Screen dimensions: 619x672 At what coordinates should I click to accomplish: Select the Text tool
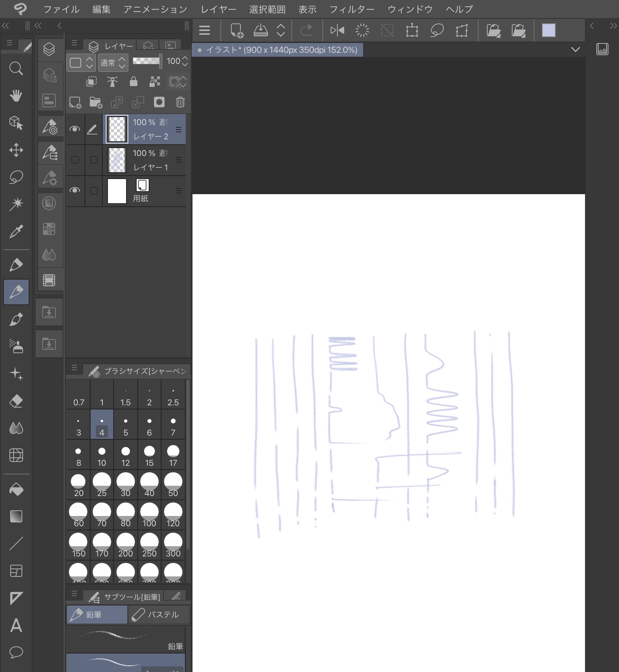pyautogui.click(x=16, y=625)
